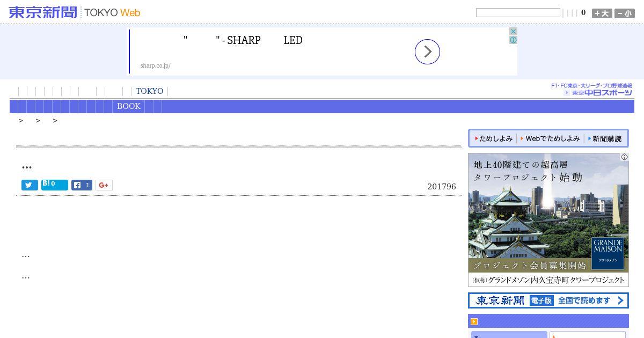This screenshot has height=338, width=644.
Task: Open the 東京中日スポーツ banner link
Action: click(591, 89)
